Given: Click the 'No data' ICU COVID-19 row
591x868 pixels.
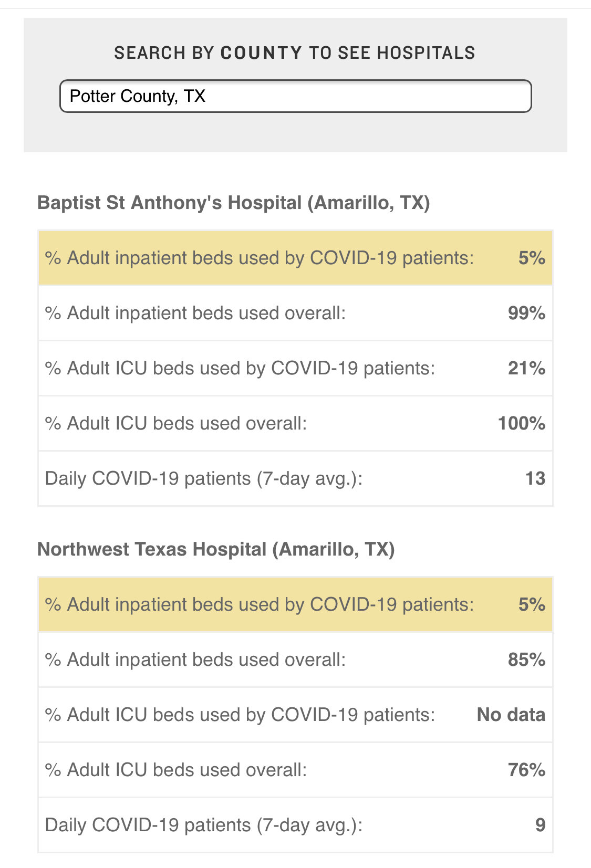Looking at the screenshot, I should [x=295, y=715].
